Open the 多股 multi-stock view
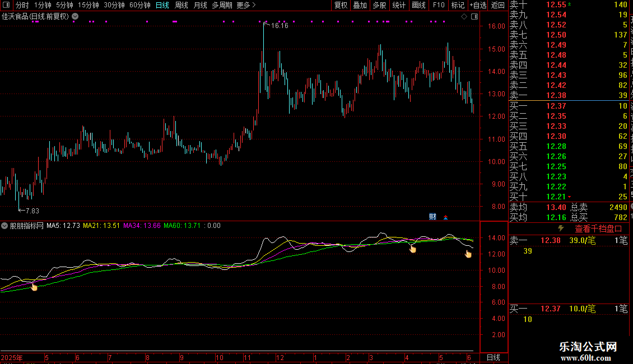This screenshot has height=364, width=633. click(x=379, y=5)
